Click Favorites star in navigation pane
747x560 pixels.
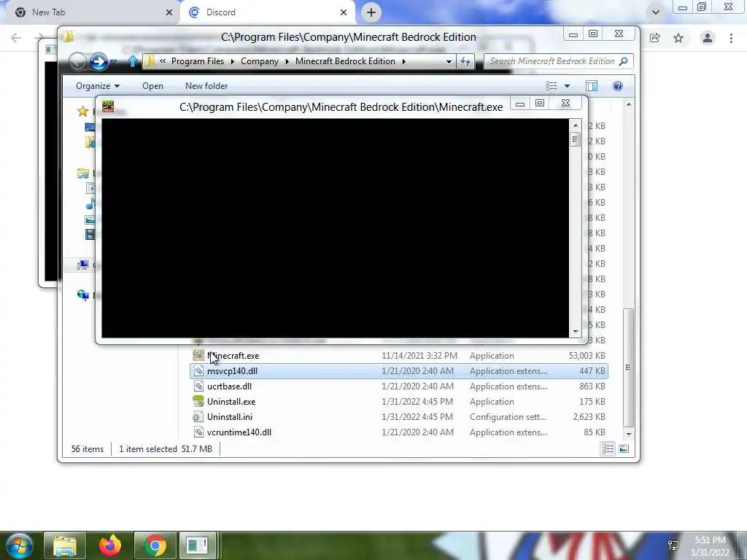click(83, 111)
